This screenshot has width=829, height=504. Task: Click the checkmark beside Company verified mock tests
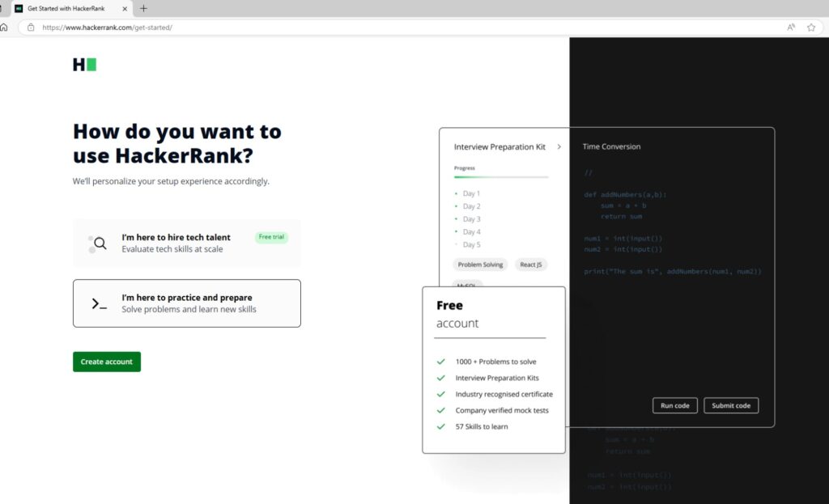441,410
